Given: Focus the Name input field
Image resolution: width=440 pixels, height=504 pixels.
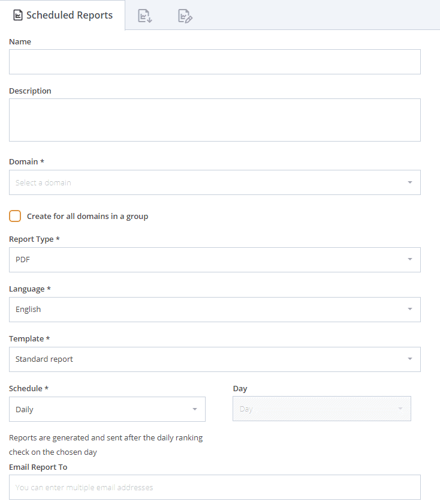Looking at the screenshot, I should point(215,62).
